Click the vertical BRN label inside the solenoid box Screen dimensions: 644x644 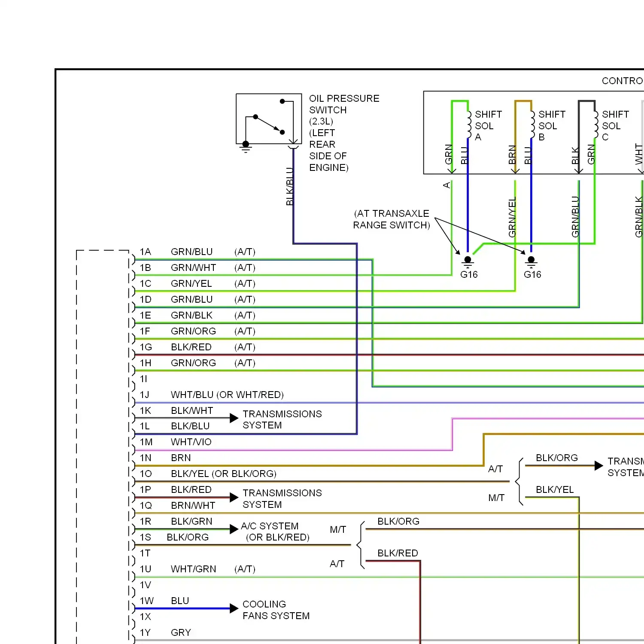(512, 155)
